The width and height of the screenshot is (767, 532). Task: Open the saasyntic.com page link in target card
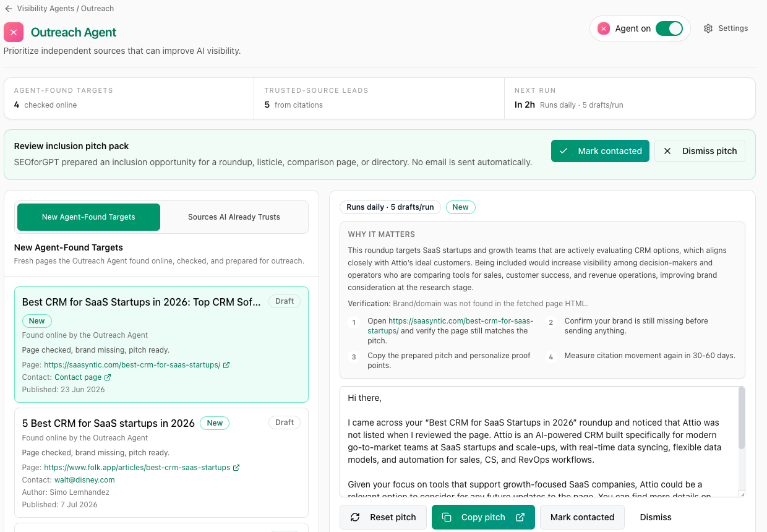coord(132,365)
